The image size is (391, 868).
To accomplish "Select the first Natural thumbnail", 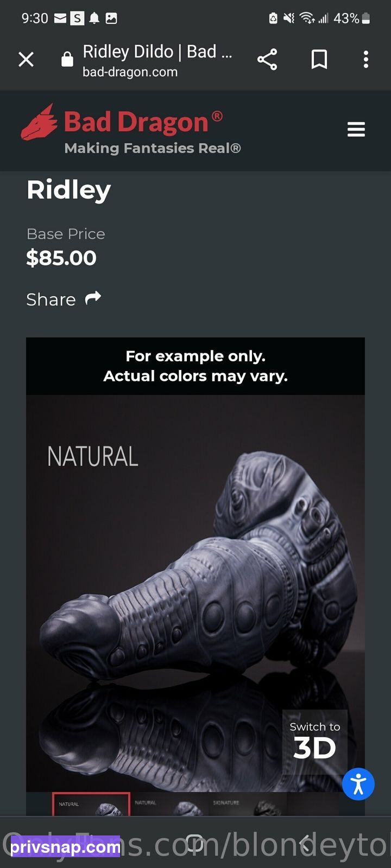I will click(x=91, y=805).
